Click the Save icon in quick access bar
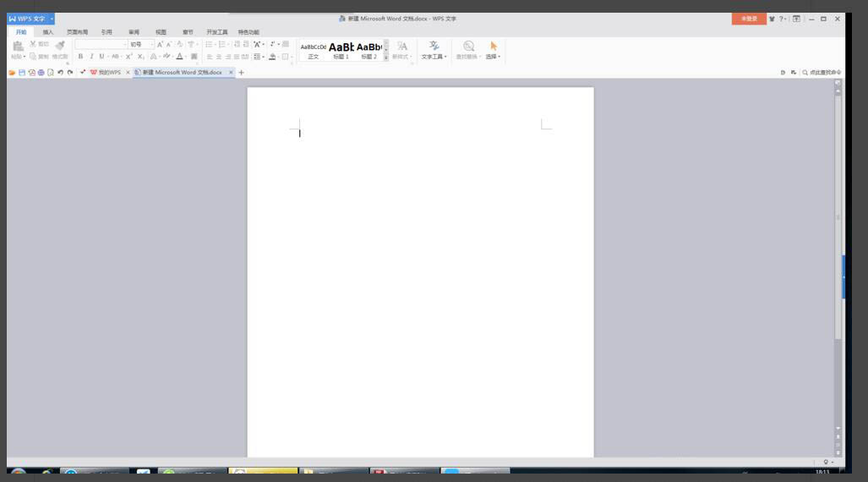868x482 pixels. pyautogui.click(x=22, y=73)
